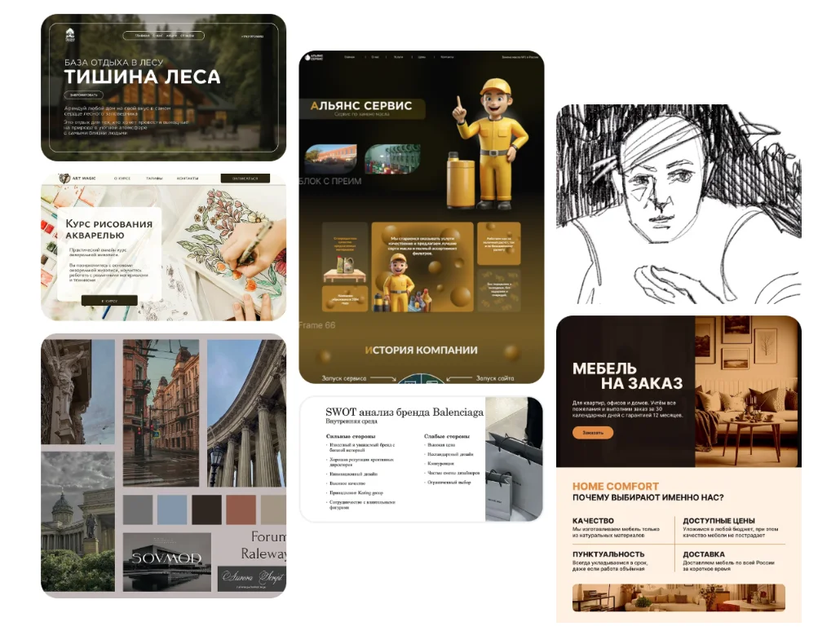The image size is (840, 644).
Task: Click the Запуск сайта timeline label
Action: click(x=495, y=378)
